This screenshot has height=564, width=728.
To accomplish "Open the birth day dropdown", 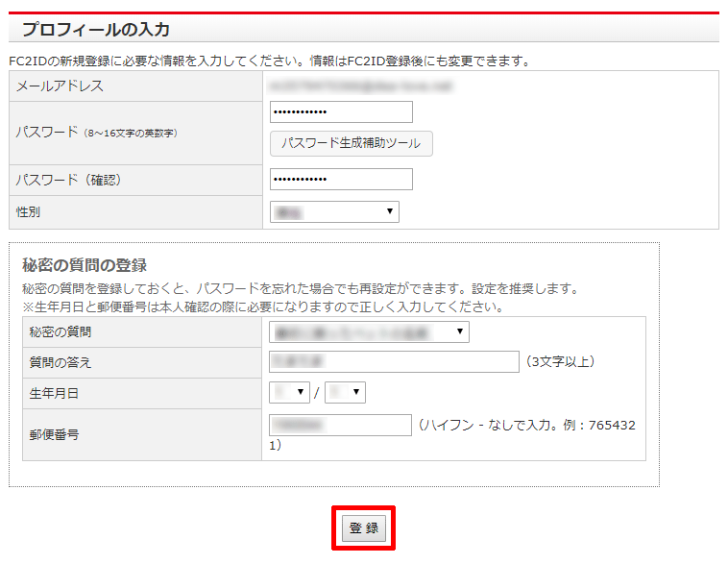I will (x=346, y=392).
